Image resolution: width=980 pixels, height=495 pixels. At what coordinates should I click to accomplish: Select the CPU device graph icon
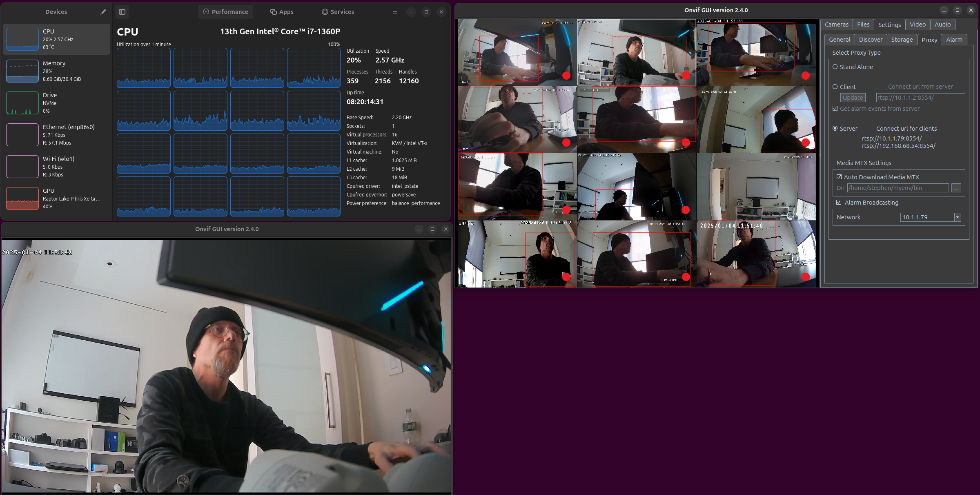(x=22, y=39)
